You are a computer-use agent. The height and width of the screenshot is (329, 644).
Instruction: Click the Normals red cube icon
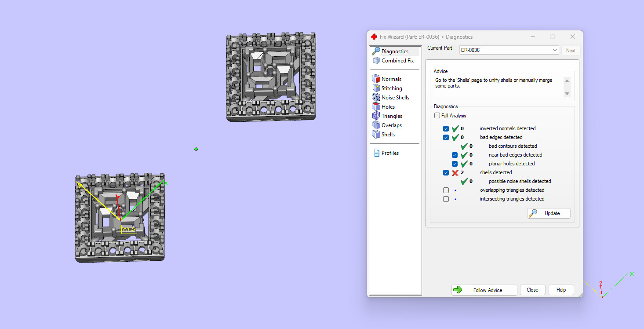376,79
